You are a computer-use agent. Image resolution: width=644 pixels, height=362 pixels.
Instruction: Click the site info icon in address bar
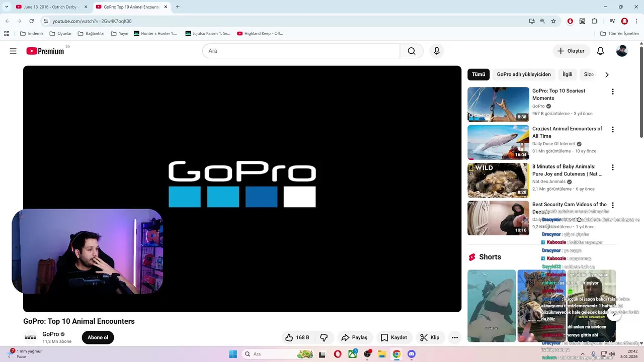[46, 21]
